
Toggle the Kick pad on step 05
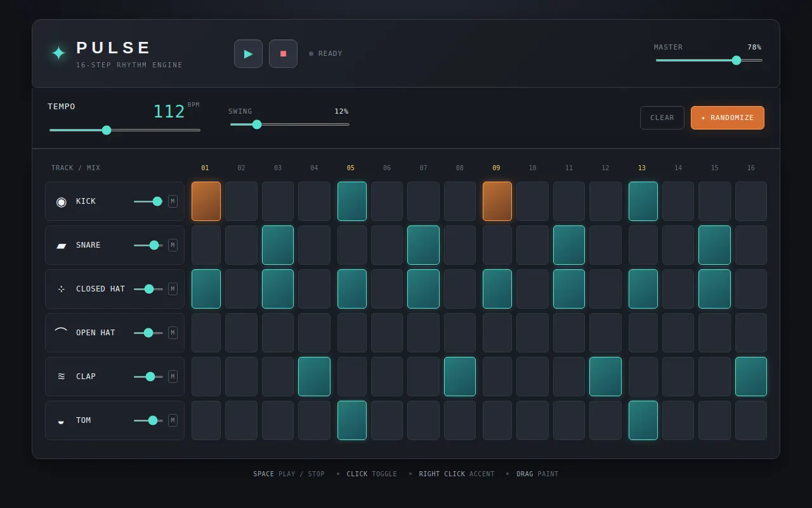[352, 201]
